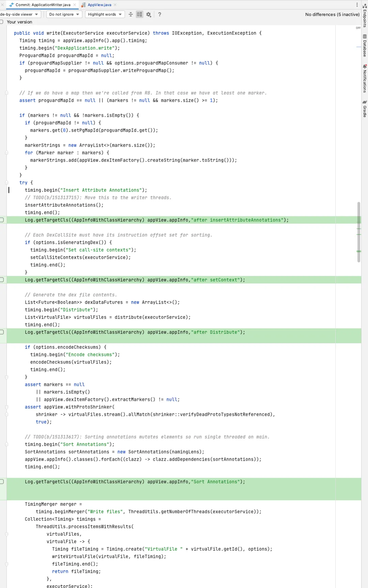368x588 pixels.
Task: Click the 'List<VirtualFile> virtualFiles = distribute' line
Action: (x=108, y=317)
